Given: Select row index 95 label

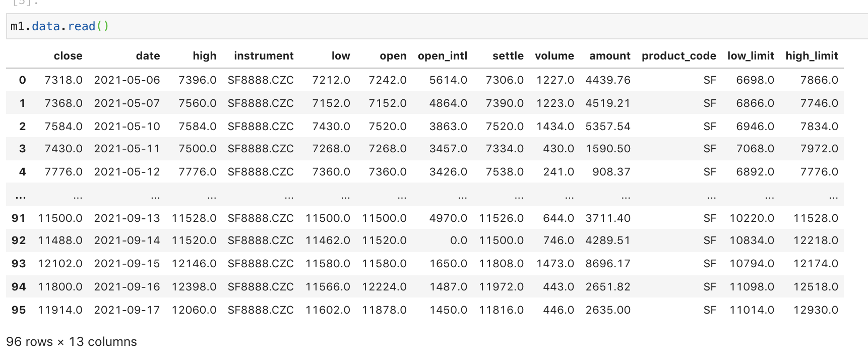Looking at the screenshot, I should [x=19, y=310].
